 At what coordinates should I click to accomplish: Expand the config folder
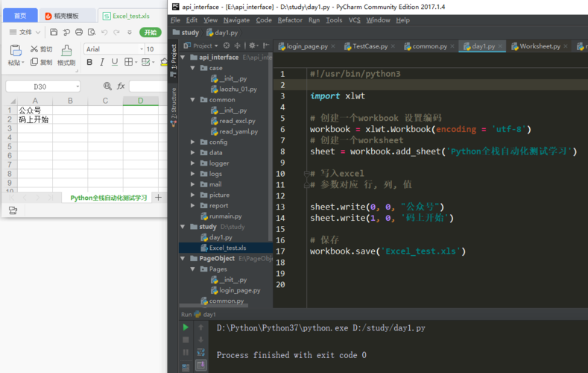193,142
